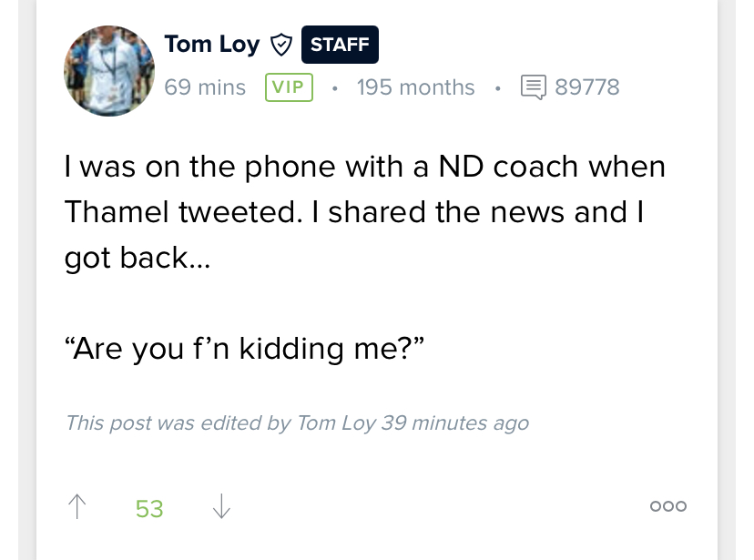Click the 69 mins timestamp

click(x=205, y=87)
